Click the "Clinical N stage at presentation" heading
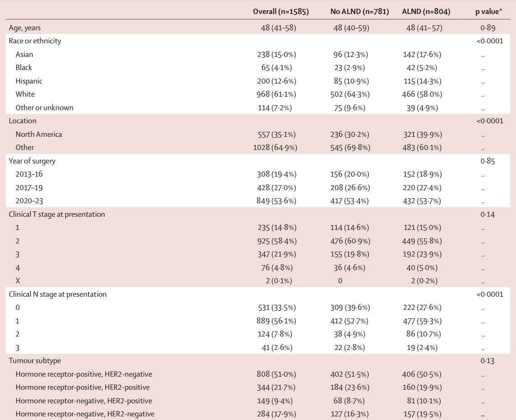516x420 pixels. click(x=58, y=294)
